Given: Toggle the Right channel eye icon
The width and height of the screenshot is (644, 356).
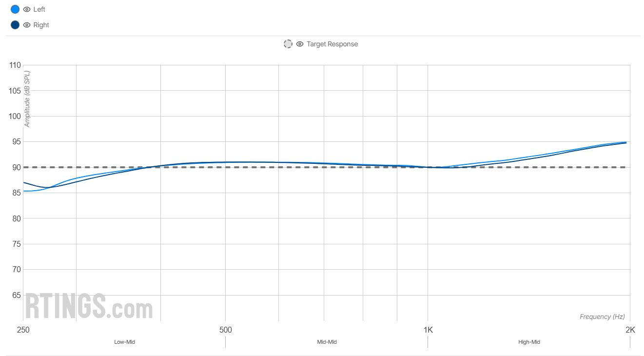Looking at the screenshot, I should 27,25.
